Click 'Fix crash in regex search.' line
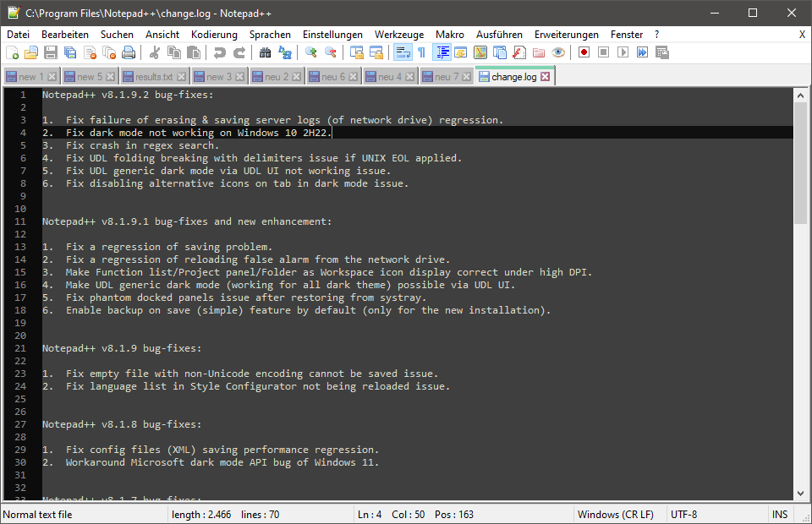Screen dimensions: 812x524 (x=142, y=145)
